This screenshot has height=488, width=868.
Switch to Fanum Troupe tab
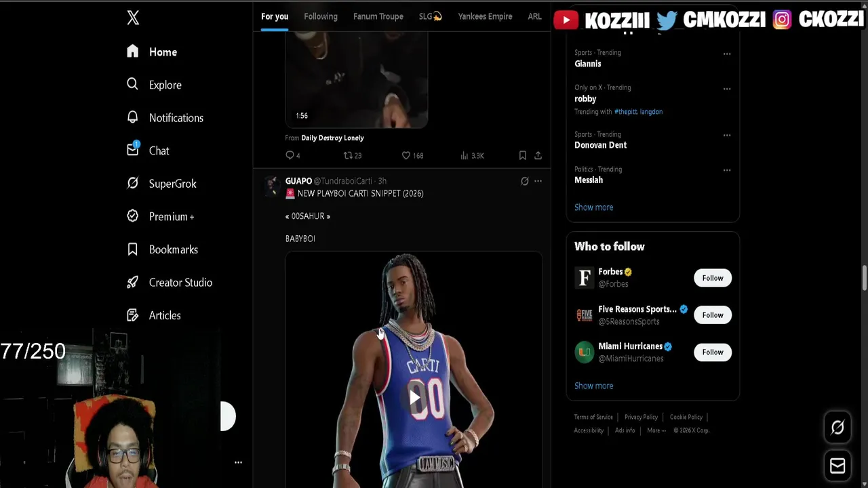[x=378, y=16]
